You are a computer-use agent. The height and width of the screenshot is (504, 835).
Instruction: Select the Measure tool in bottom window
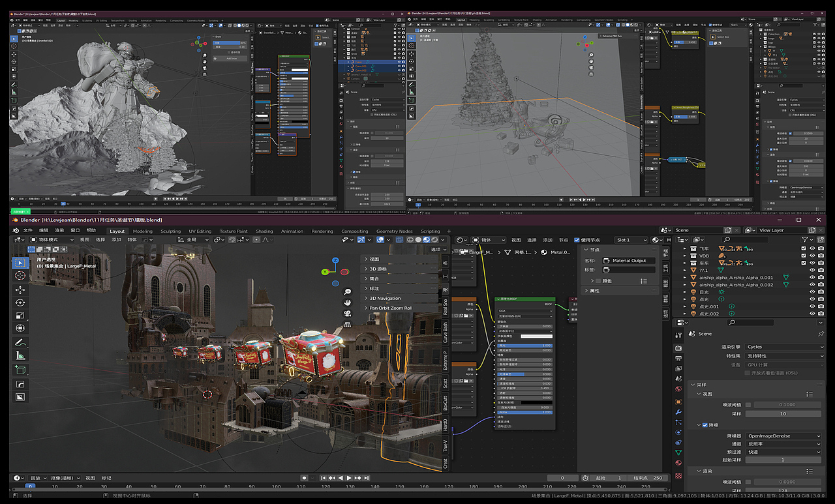(x=20, y=356)
